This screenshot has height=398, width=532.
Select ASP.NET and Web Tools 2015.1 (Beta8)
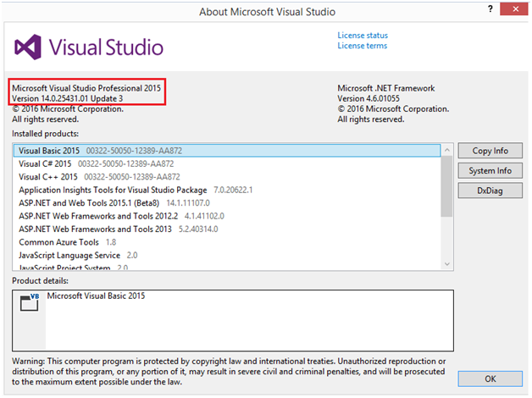point(227,203)
